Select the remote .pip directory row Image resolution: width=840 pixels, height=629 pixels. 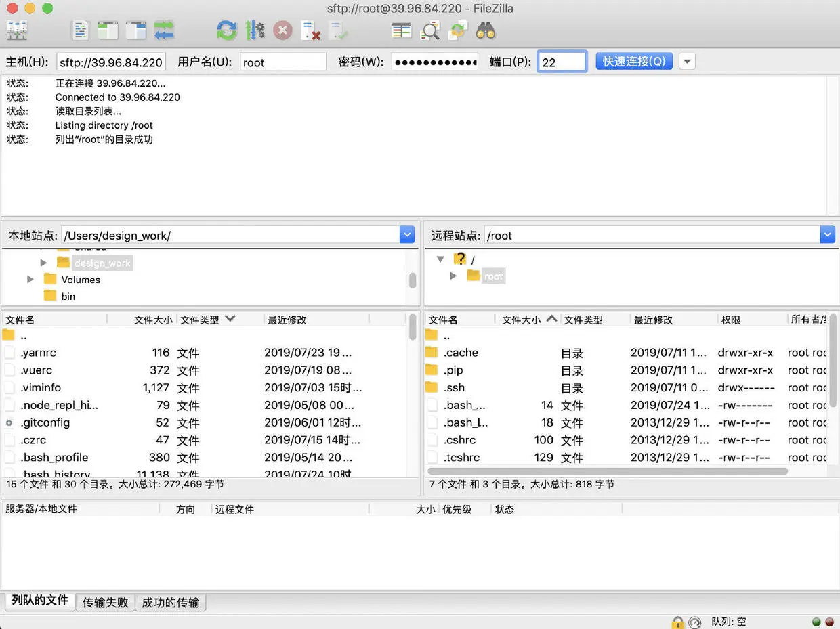point(627,370)
